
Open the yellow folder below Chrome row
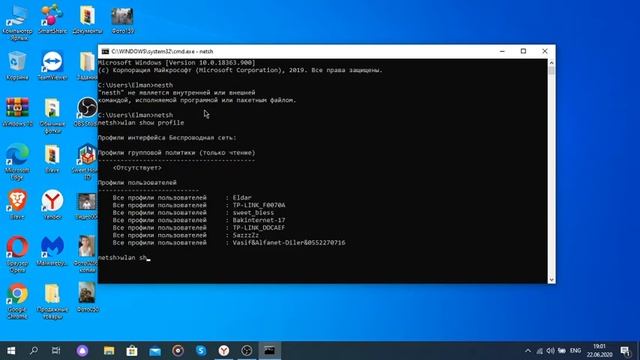pos(52,300)
